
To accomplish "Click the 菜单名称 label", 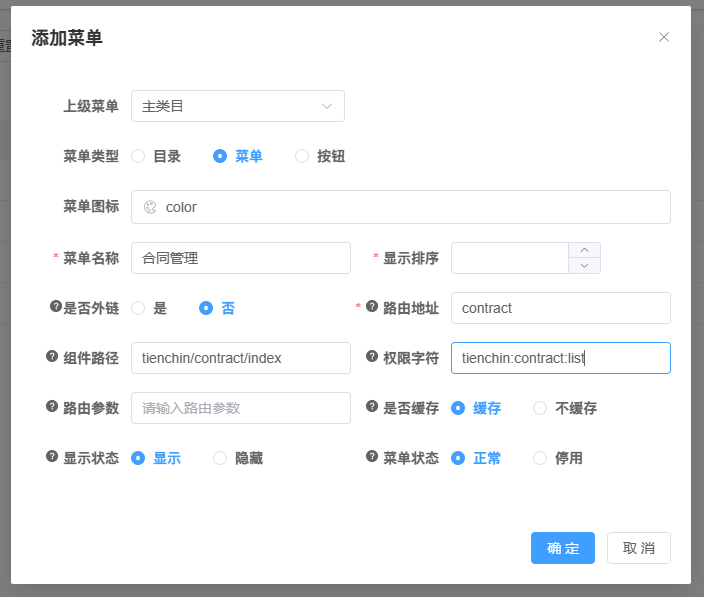I will (91, 259).
